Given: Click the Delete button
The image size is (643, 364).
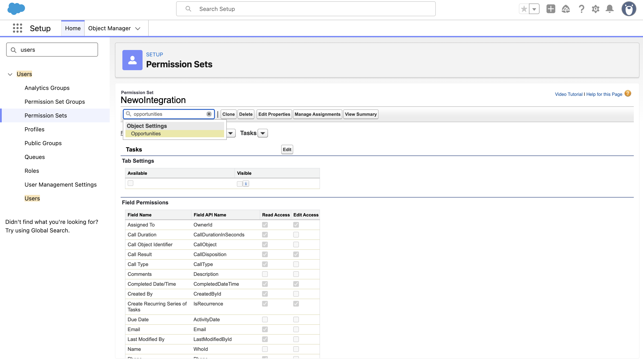Looking at the screenshot, I should pyautogui.click(x=246, y=114).
